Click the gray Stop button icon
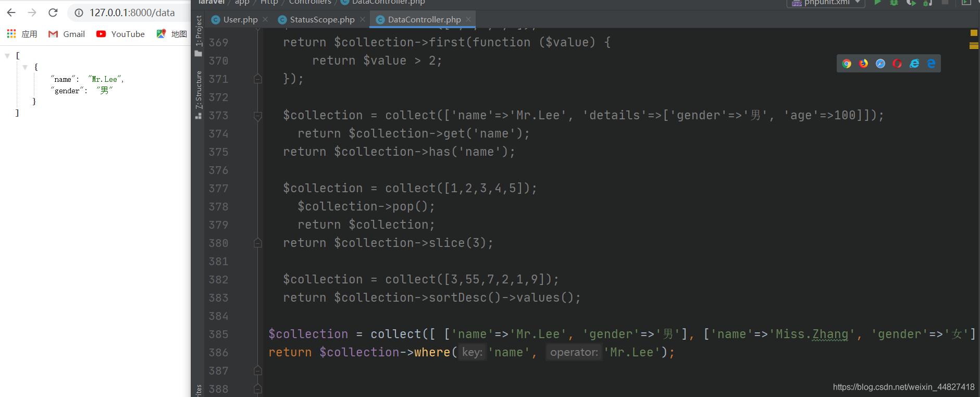 click(x=945, y=3)
